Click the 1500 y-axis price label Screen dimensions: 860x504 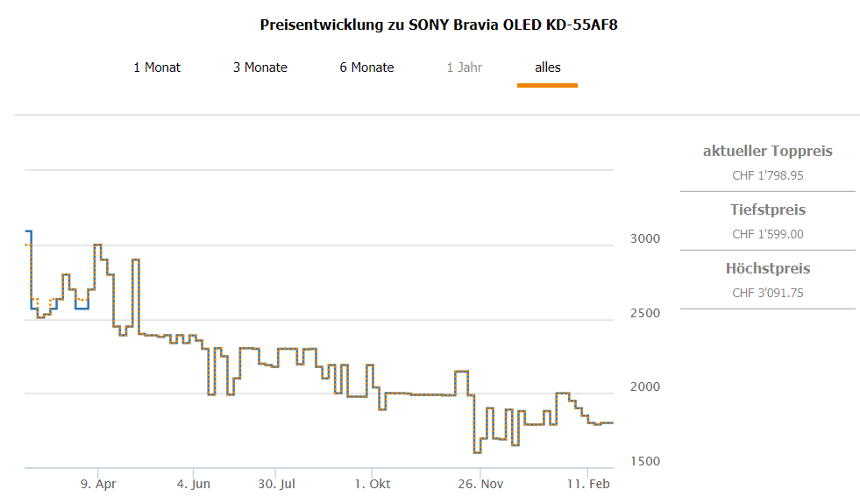click(644, 462)
